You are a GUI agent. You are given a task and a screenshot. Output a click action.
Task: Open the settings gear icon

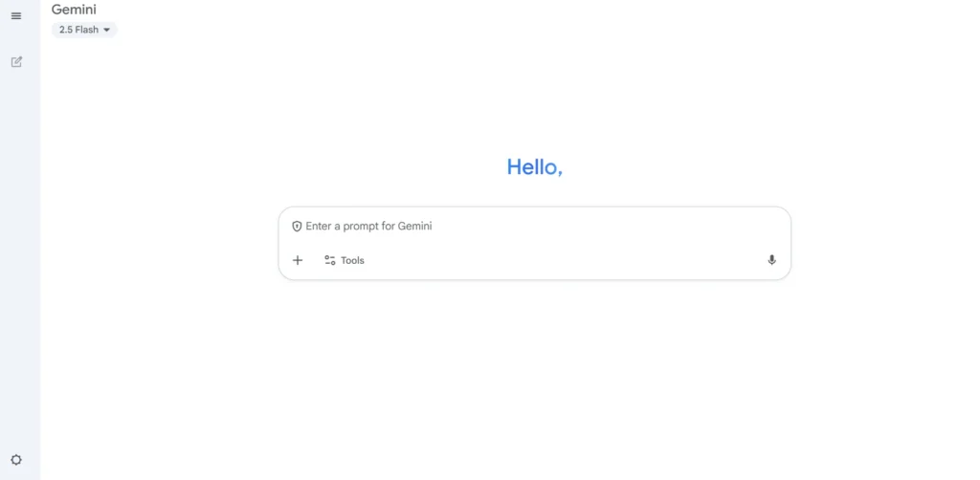coord(16,460)
